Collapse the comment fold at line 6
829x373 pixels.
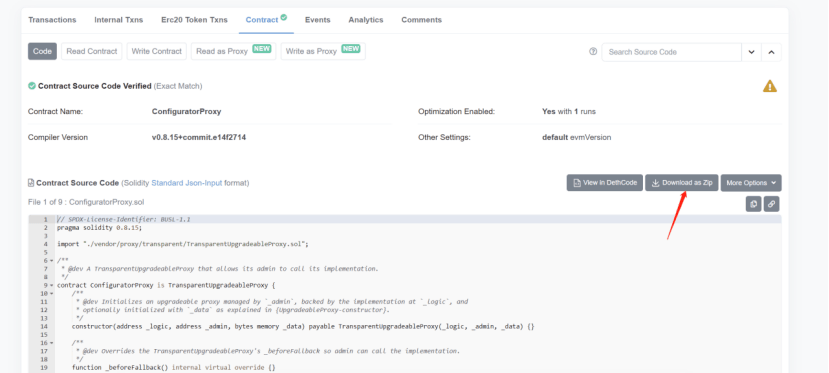point(51,260)
